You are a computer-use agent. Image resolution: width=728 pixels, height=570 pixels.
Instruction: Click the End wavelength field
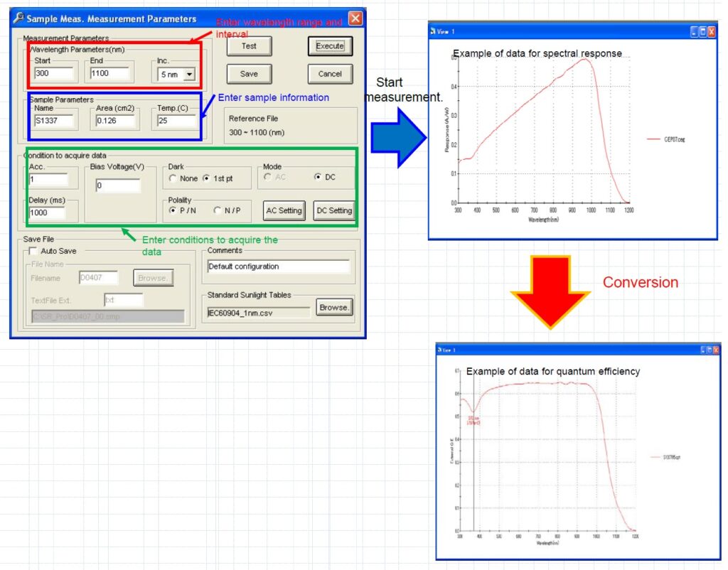point(109,73)
